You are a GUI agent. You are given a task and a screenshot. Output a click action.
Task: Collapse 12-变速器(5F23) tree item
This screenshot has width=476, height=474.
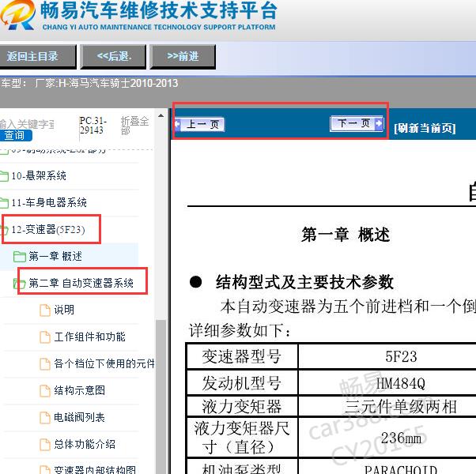(48, 230)
